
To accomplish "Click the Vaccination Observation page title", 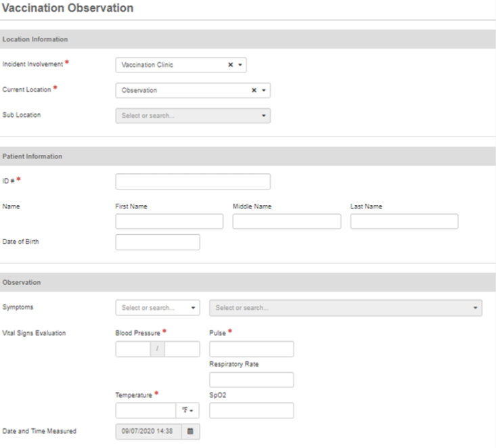I will coord(68,8).
